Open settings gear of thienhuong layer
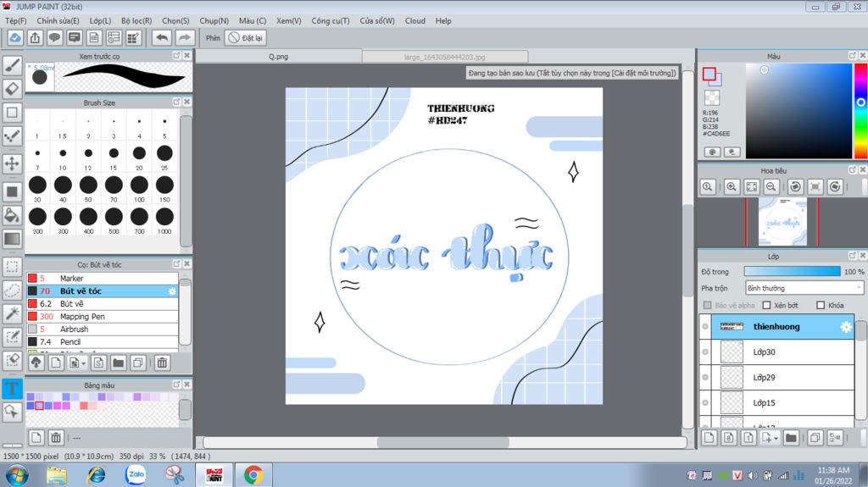The image size is (868, 487). tap(846, 327)
